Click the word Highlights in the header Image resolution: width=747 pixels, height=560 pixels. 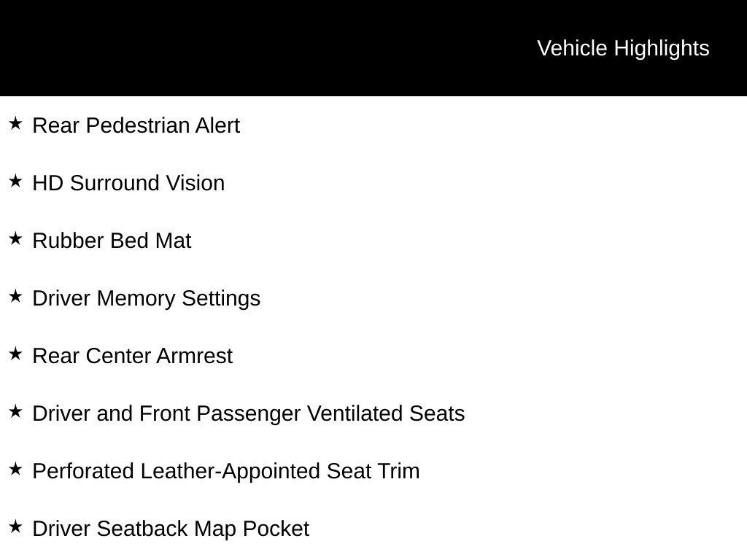click(x=661, y=49)
